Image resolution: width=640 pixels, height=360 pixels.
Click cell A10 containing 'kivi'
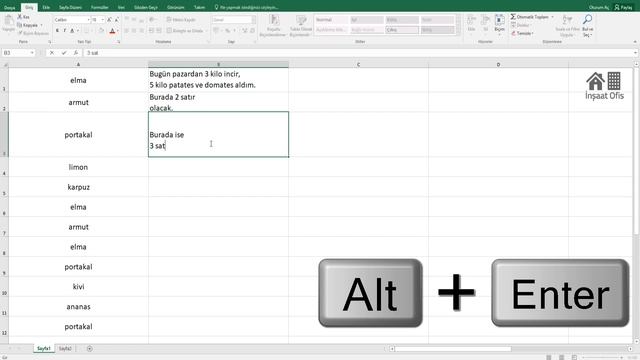(78, 287)
